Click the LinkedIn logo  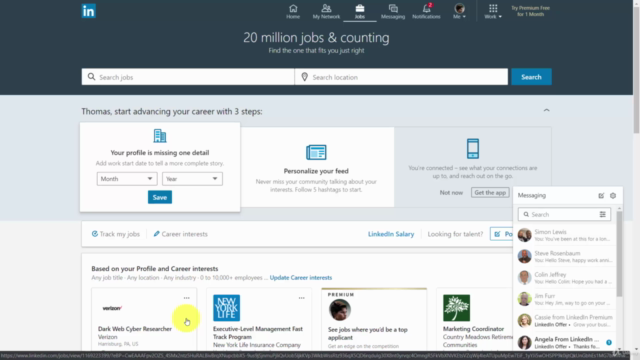89,11
